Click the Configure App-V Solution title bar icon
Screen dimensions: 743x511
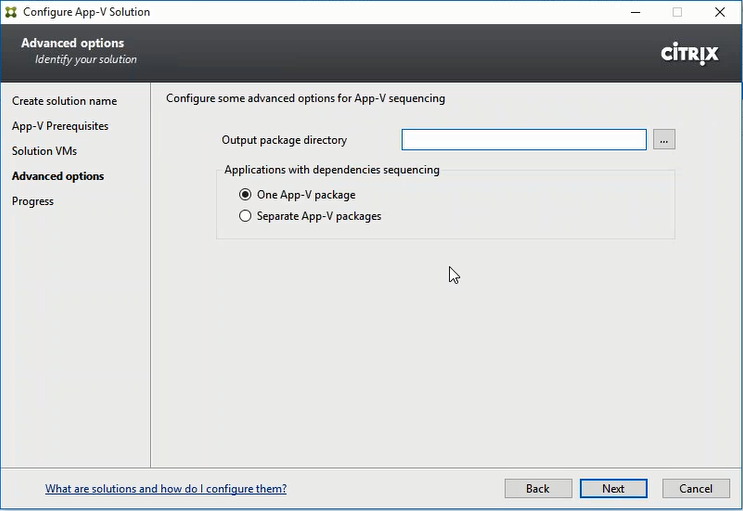click(12, 13)
